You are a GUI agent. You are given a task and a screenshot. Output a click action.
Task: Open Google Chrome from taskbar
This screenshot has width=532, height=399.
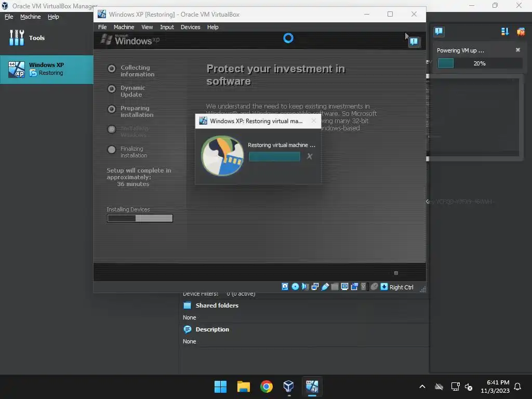[x=267, y=387]
